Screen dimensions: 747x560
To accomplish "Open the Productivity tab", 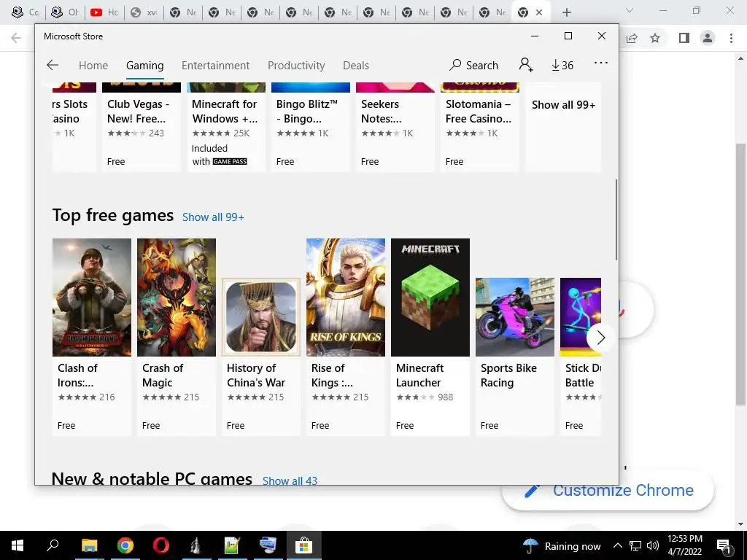I will point(296,65).
